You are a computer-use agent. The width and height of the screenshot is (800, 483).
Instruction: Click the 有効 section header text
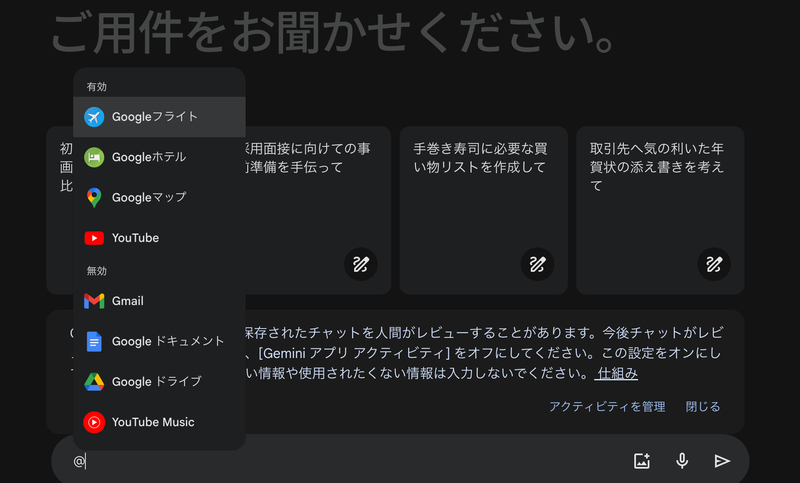point(96,87)
